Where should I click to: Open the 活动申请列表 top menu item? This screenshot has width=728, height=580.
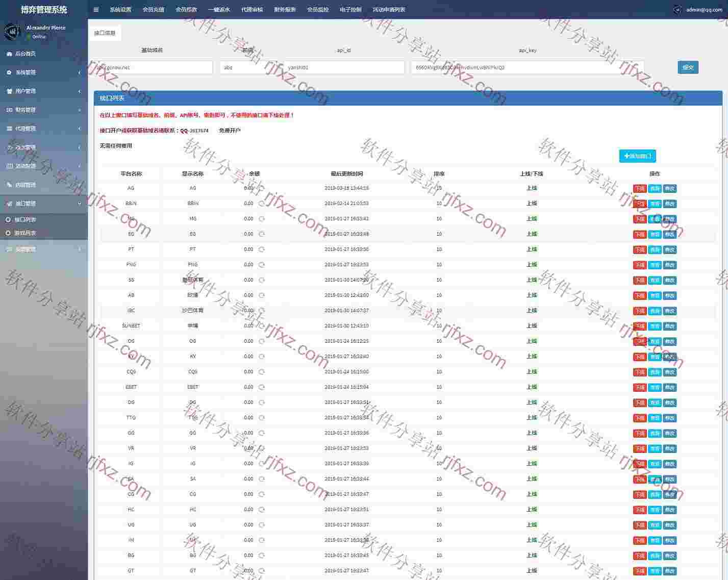(389, 10)
